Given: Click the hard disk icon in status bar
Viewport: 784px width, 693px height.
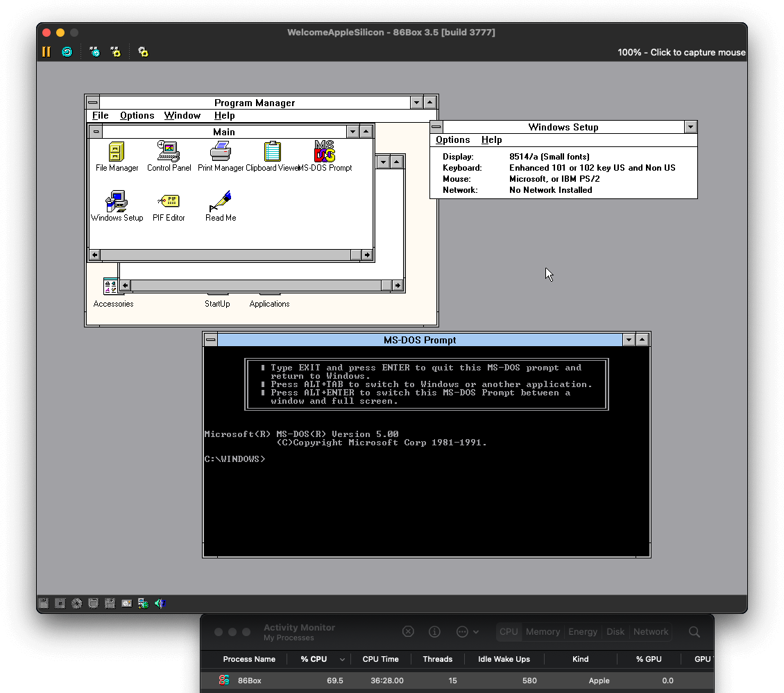Looking at the screenshot, I should [126, 603].
